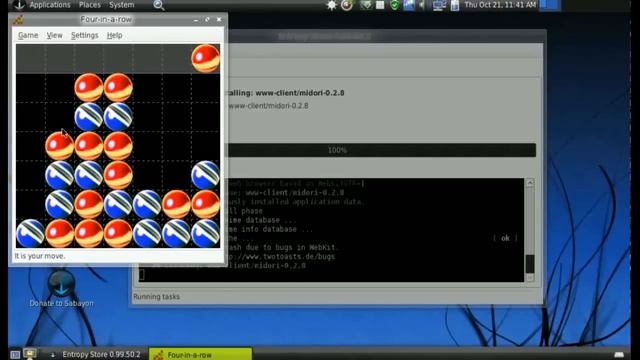Click the magnifier search icon in top panel
Viewport: 640px width, 360px height.
pos(158,5)
